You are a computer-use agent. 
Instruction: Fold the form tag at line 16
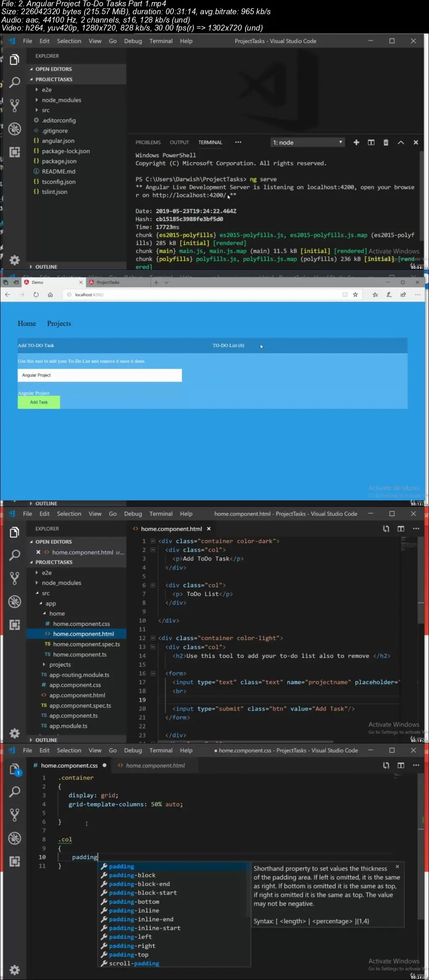[153, 673]
